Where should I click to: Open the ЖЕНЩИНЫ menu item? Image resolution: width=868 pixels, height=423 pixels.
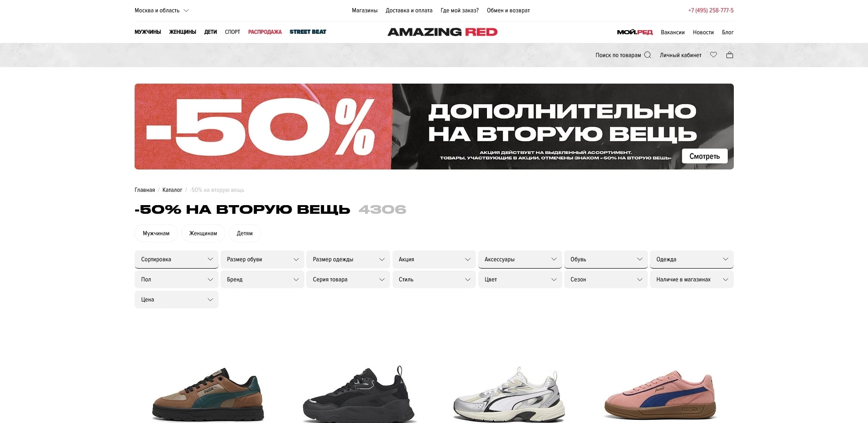coord(183,32)
